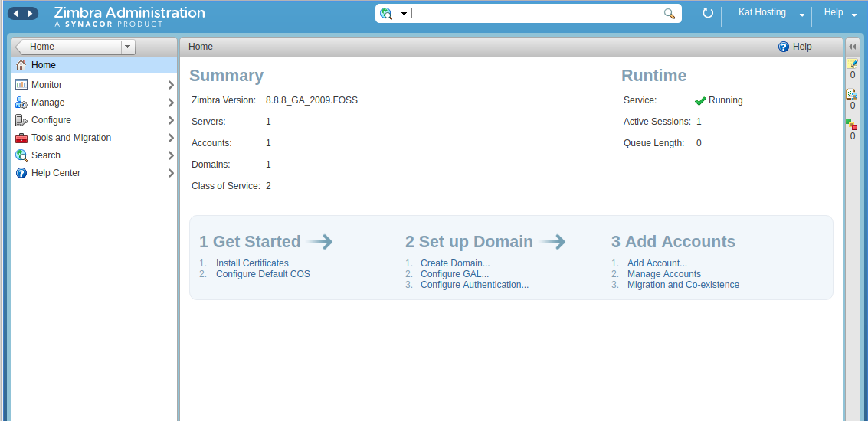Open Help Center in the sidebar
The height and width of the screenshot is (421, 868).
point(55,173)
